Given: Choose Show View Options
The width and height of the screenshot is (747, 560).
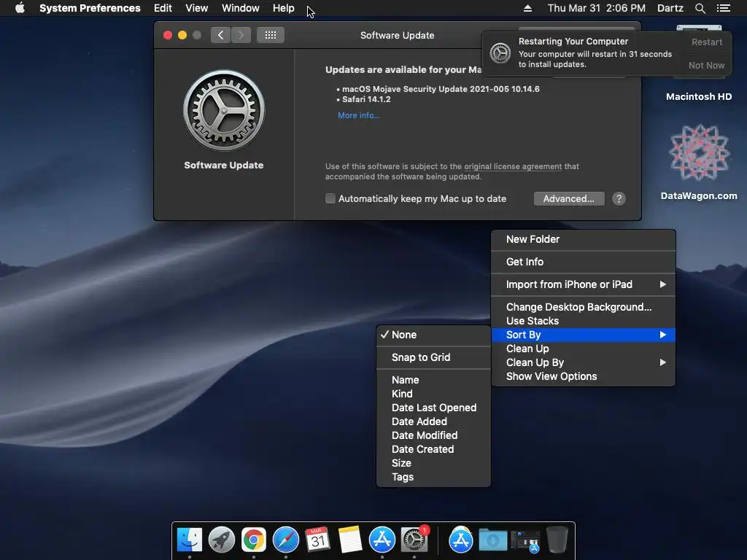Looking at the screenshot, I should coord(583,376).
